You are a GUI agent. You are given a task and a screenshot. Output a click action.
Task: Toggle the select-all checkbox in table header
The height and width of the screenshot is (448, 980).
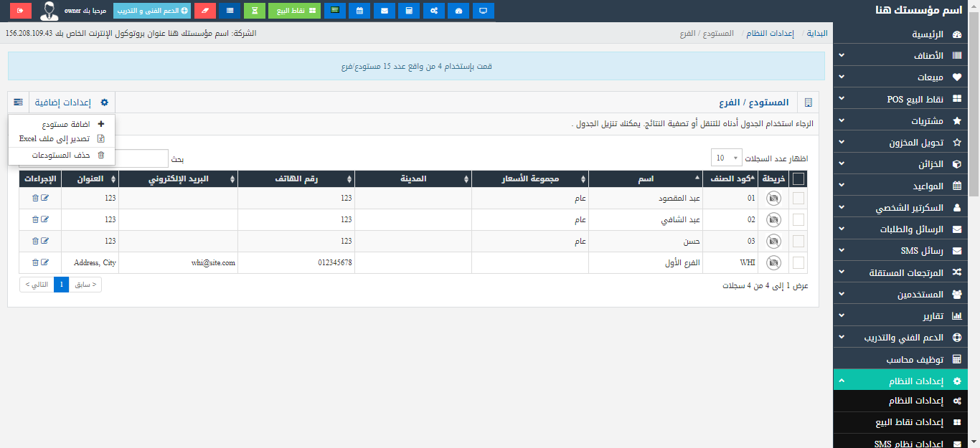pyautogui.click(x=798, y=179)
